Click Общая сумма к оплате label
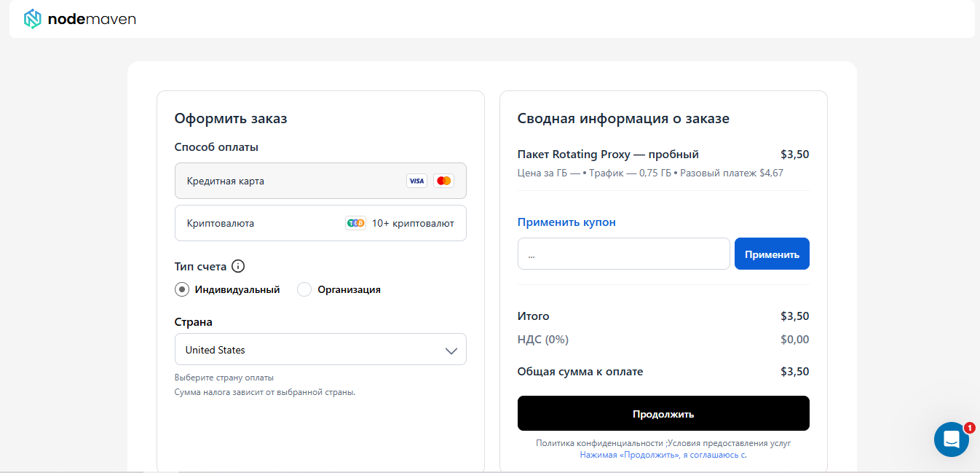The image size is (980, 473). pos(580,372)
